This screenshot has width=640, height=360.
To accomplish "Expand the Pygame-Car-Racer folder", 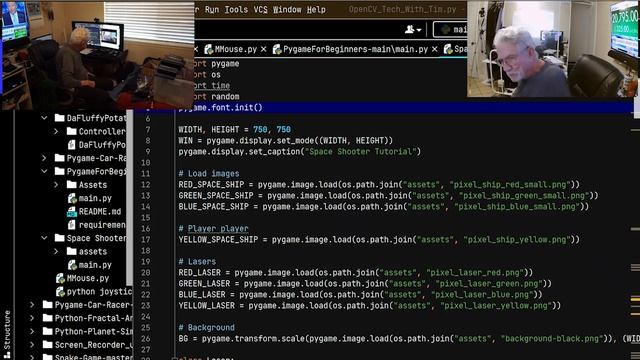I will (32, 305).
